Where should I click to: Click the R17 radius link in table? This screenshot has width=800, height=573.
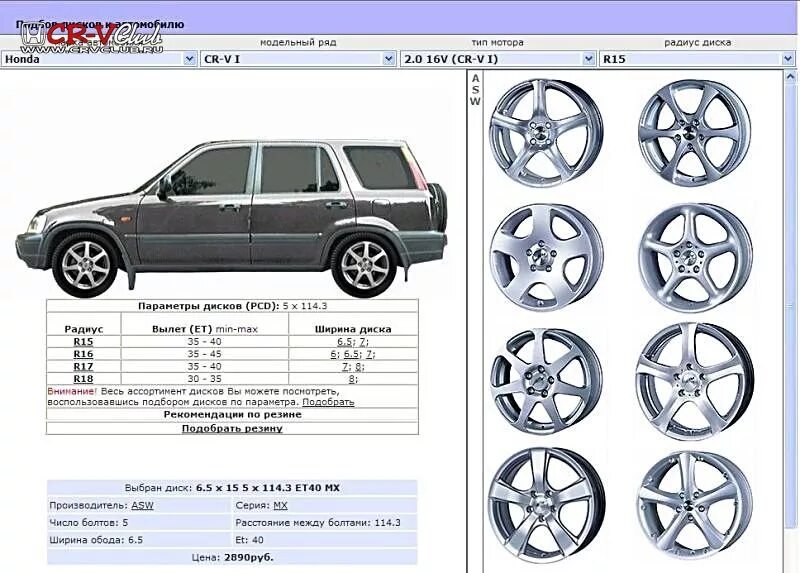pyautogui.click(x=83, y=366)
